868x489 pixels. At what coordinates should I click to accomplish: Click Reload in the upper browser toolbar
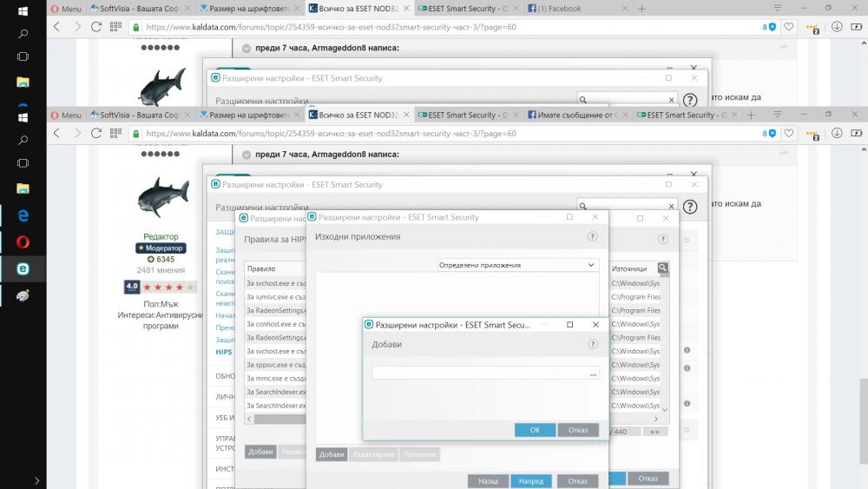pos(95,27)
